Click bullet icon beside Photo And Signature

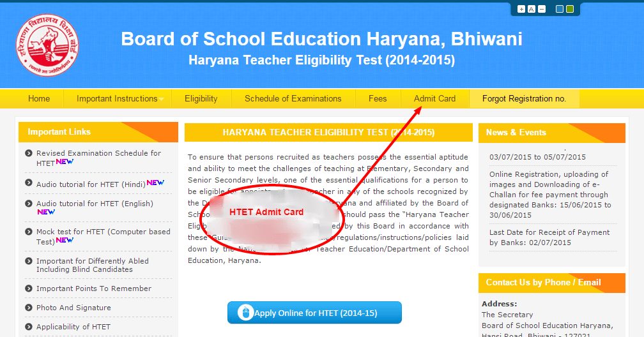(28, 308)
